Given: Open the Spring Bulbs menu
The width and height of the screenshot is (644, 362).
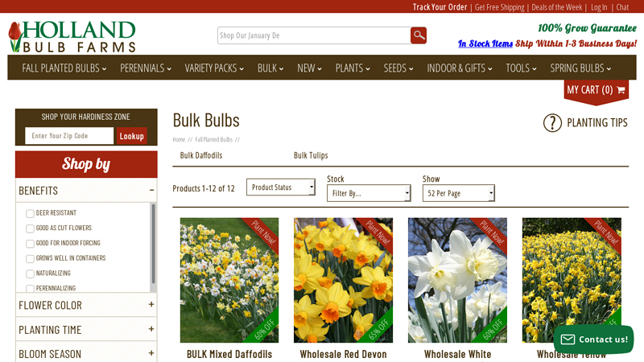Looking at the screenshot, I should click(580, 68).
